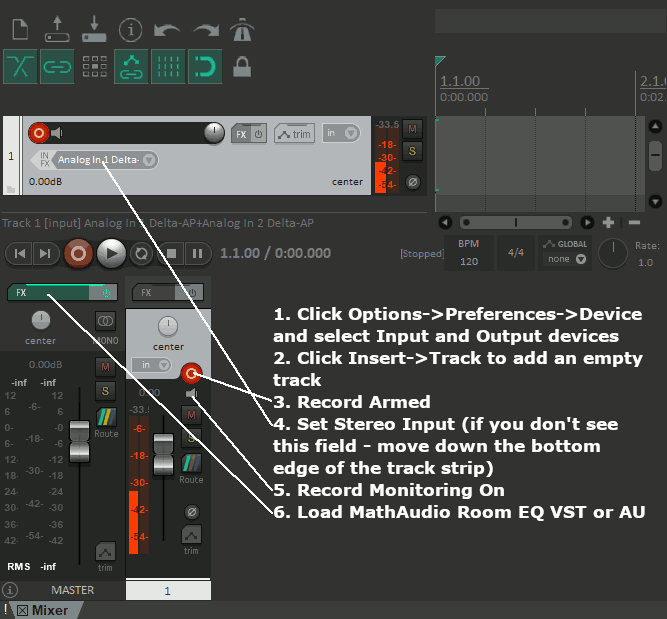Viewport: 667px width, 619px height.
Task: Open master track FX chain
Action: 48,293
